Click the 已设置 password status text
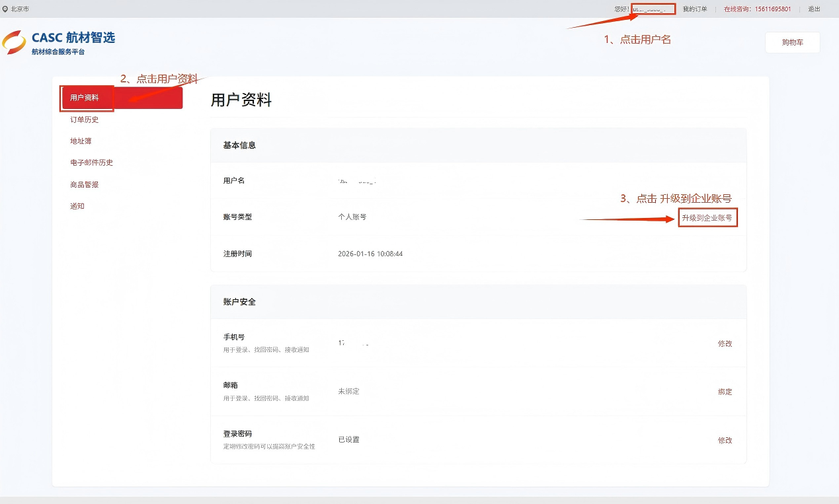This screenshot has height=504, width=839. point(348,439)
